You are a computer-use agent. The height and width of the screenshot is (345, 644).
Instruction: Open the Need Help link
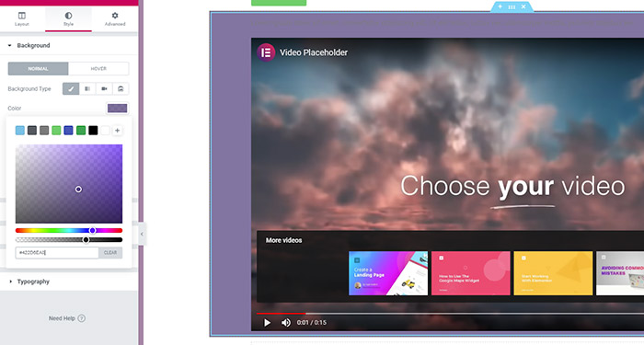(x=67, y=318)
